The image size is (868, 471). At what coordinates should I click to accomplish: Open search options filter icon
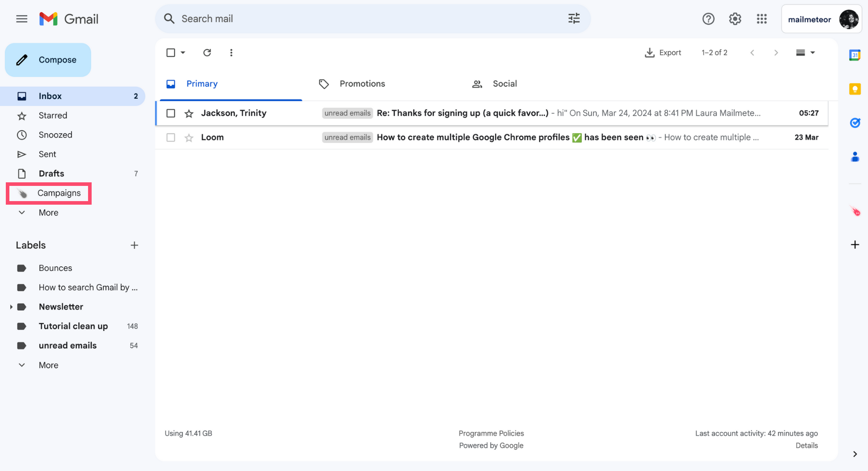574,18
